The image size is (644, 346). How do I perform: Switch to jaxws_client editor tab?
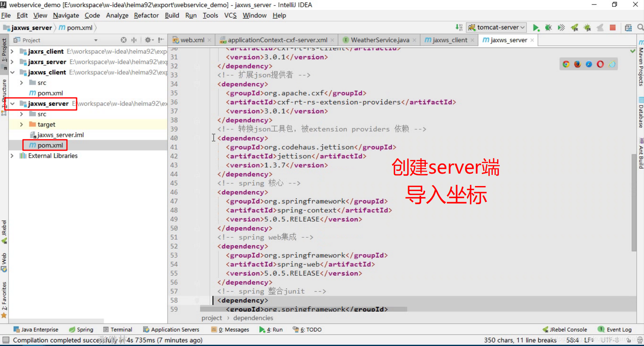(x=450, y=40)
